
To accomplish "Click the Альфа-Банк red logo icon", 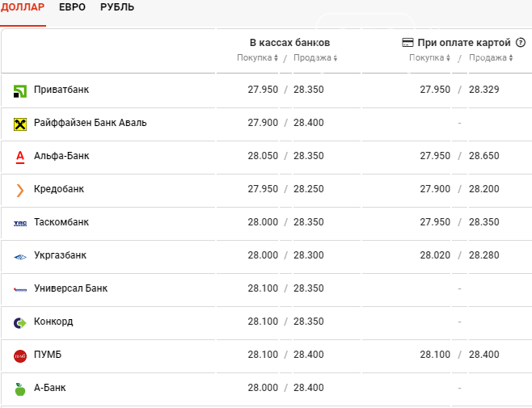I will [x=20, y=157].
